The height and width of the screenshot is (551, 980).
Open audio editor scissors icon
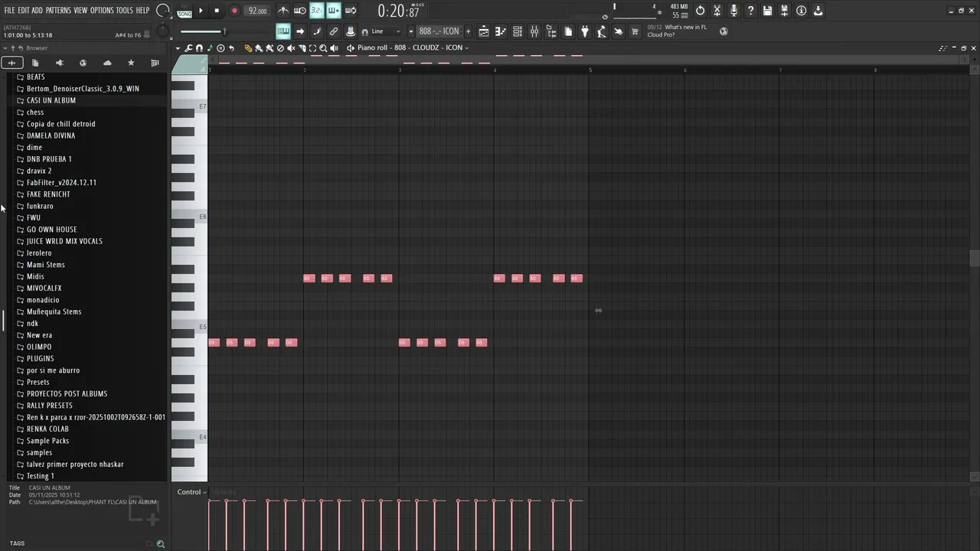click(717, 11)
